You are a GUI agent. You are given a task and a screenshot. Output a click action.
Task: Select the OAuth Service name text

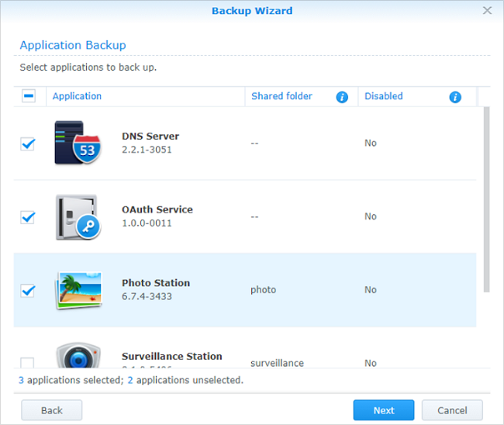click(157, 209)
